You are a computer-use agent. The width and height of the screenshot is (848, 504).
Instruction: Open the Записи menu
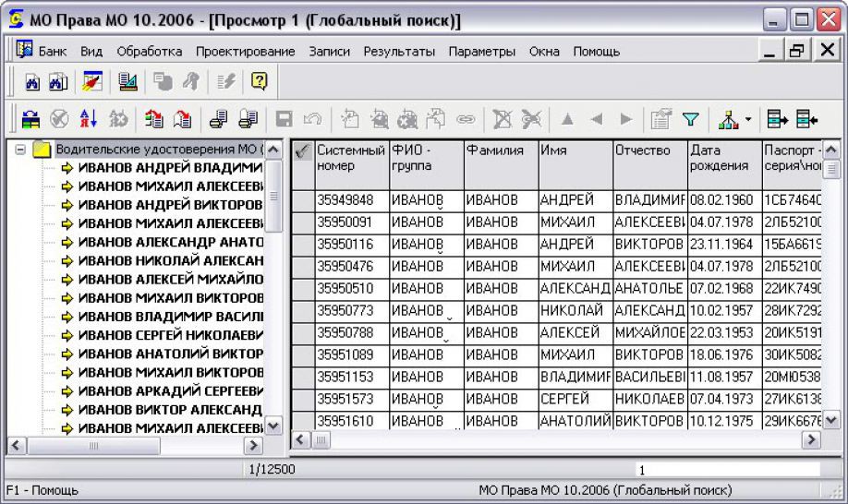(x=330, y=52)
